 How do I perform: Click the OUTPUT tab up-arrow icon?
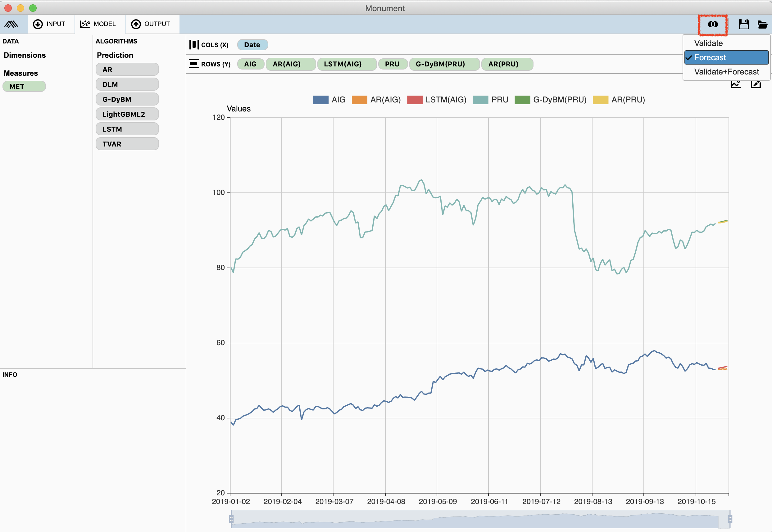[x=136, y=24]
